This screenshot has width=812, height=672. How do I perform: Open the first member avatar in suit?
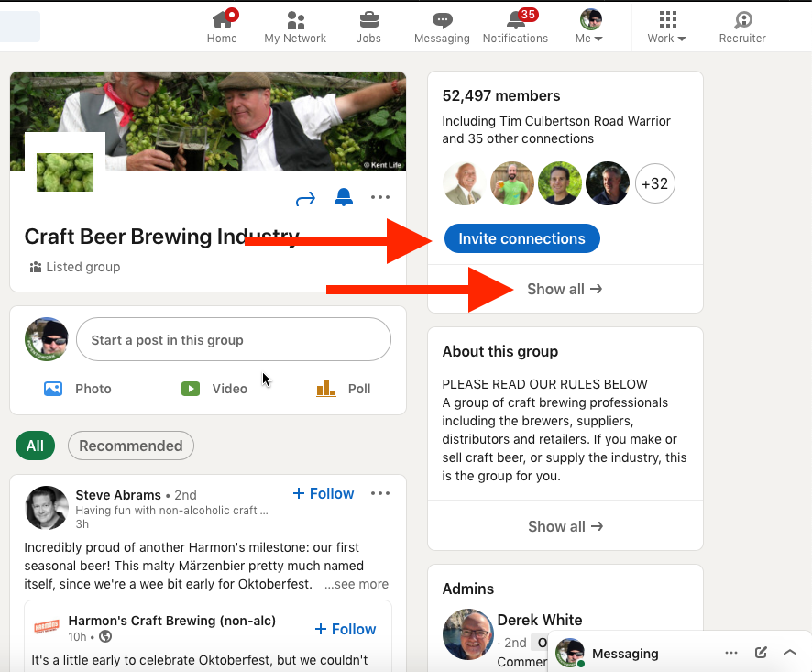(465, 183)
